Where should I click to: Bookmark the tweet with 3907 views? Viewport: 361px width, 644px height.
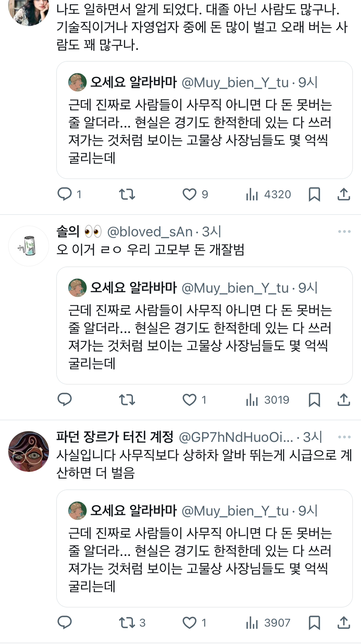(x=314, y=623)
